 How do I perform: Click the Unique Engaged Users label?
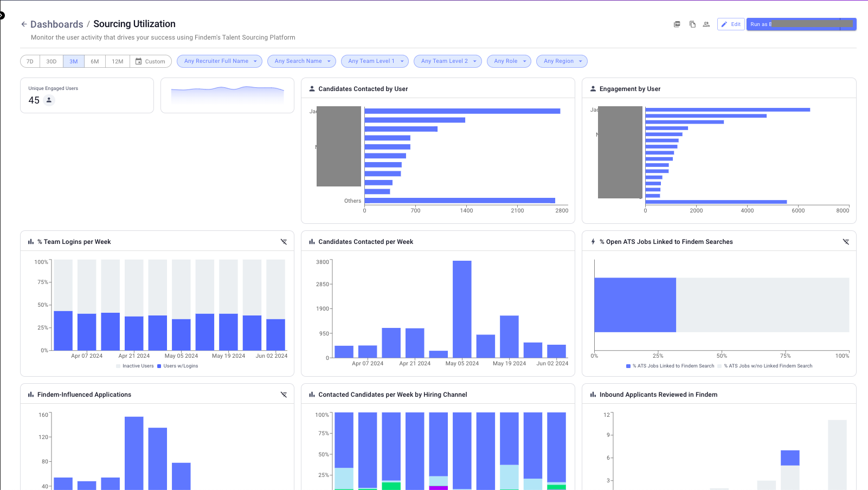click(x=53, y=88)
